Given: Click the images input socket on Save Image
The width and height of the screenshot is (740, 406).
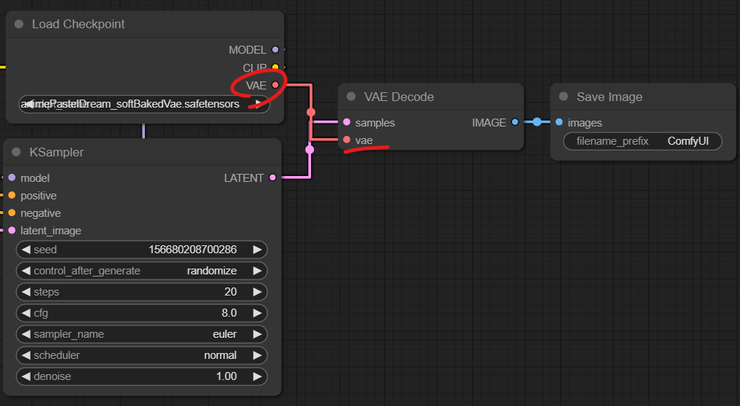Looking at the screenshot, I should (559, 122).
